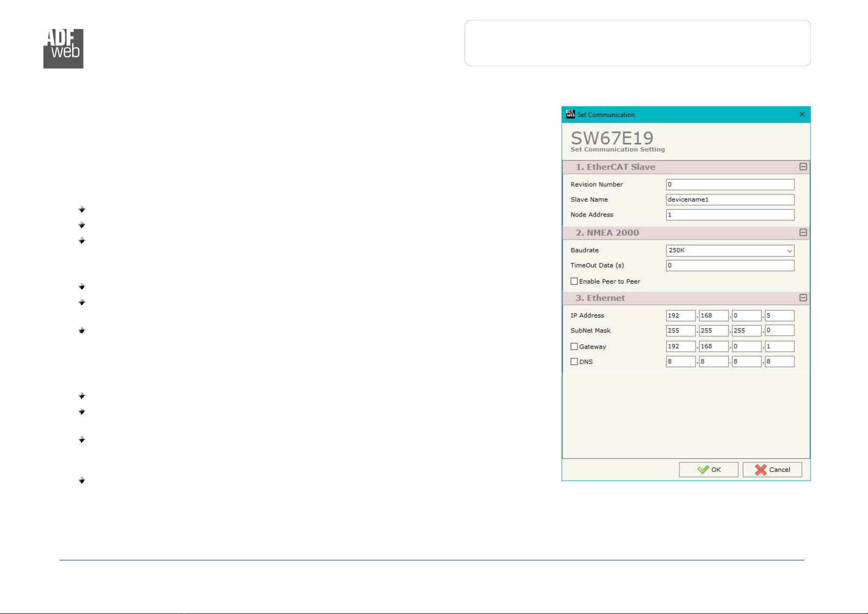Click the third Gateway octet field

746,346
